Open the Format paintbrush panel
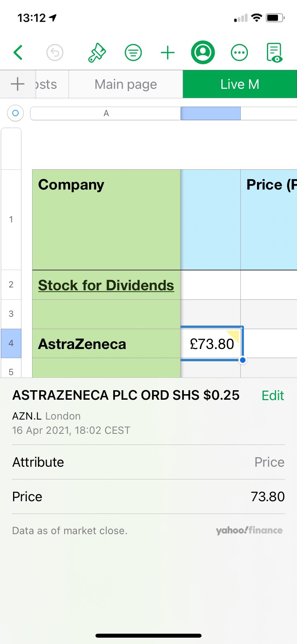Screen dimensions: 297x644 [97, 52]
